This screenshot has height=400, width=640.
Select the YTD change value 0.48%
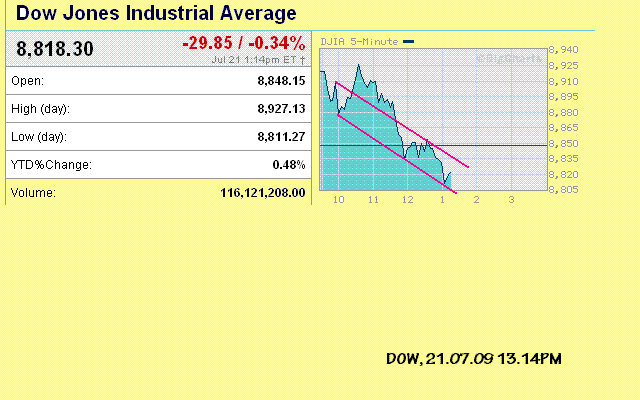[x=289, y=164]
